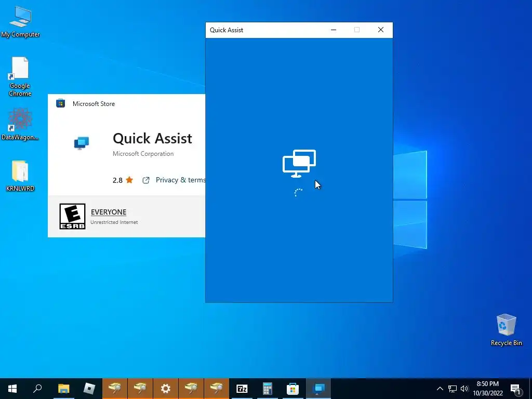
Task: Click the Privacy & terms link in Store
Action: click(x=180, y=180)
